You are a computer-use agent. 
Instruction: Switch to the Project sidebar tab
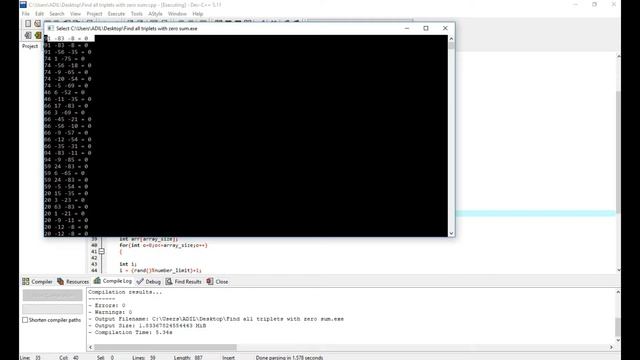pyautogui.click(x=30, y=46)
